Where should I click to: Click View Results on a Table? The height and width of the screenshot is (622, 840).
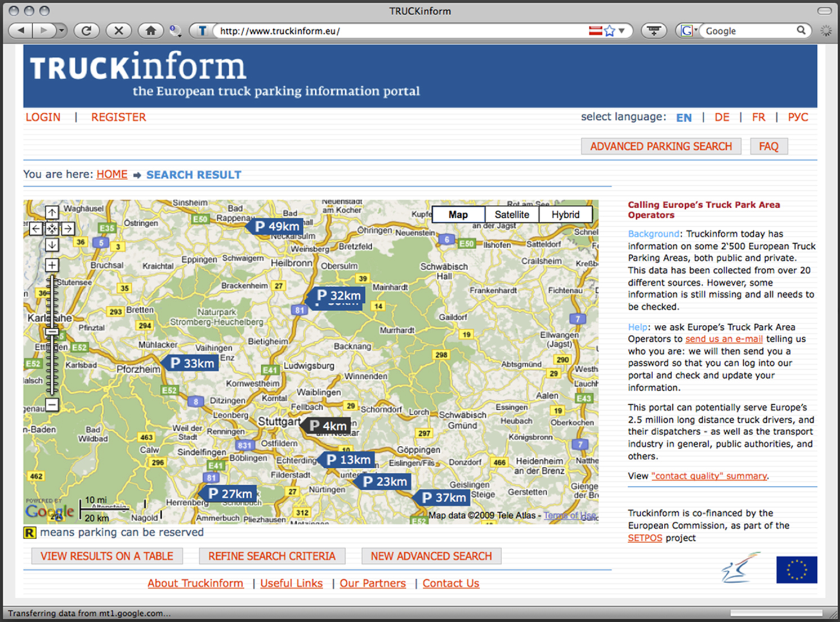(107, 556)
